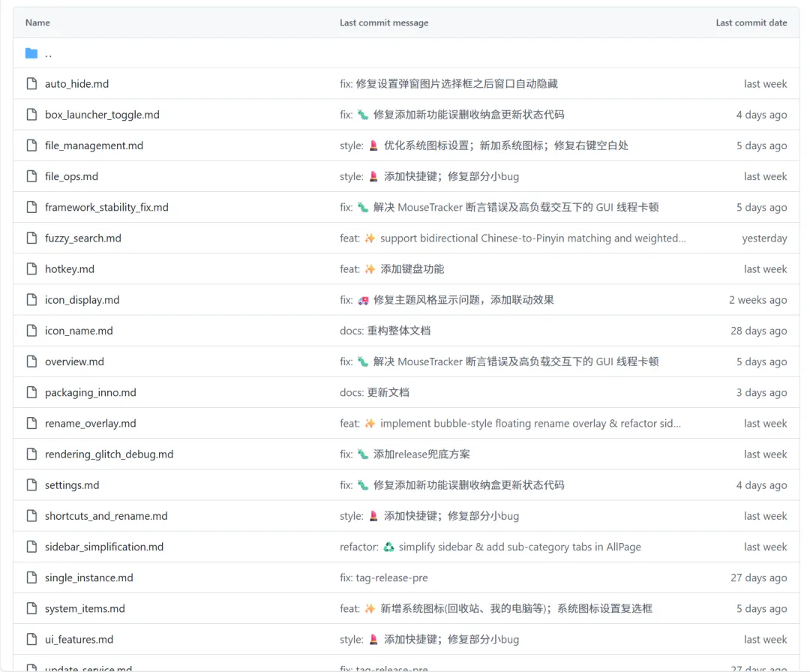Click the file icon beside rename_overlay.md

(31, 424)
